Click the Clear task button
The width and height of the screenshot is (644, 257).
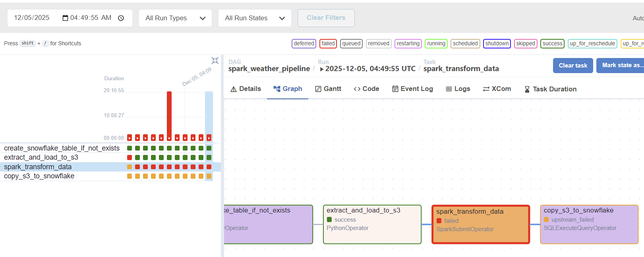[x=573, y=66]
